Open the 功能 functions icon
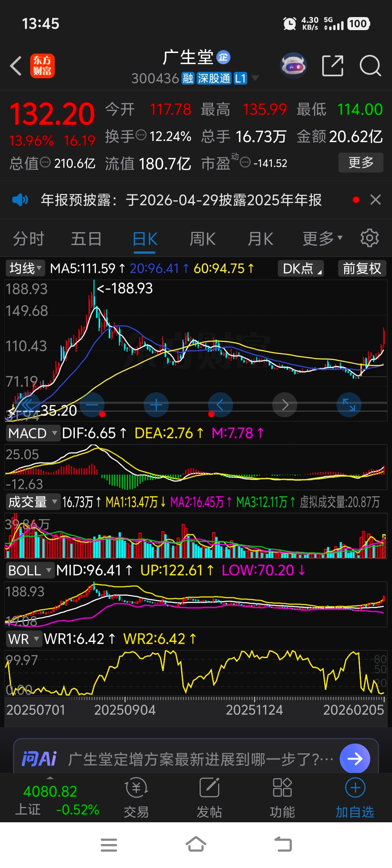 tap(282, 798)
